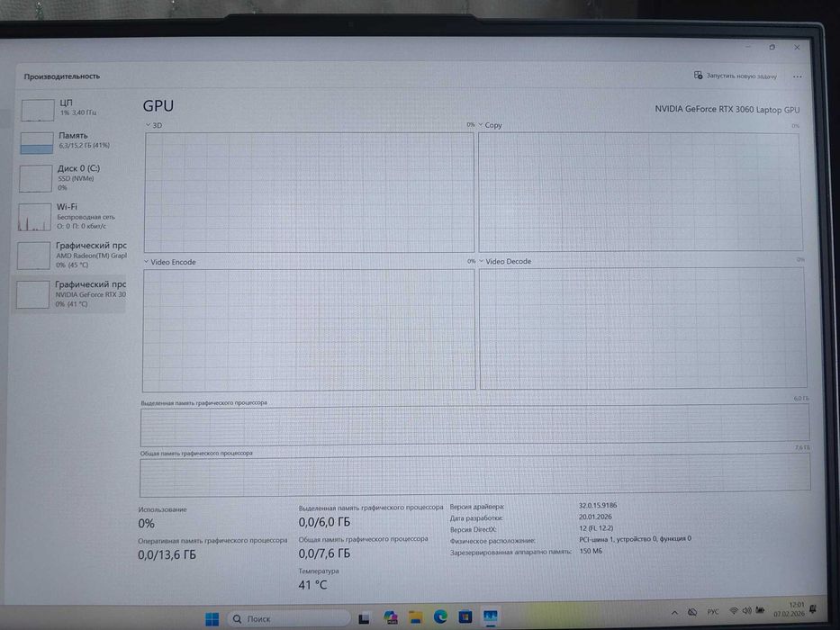The height and width of the screenshot is (630, 840).
Task: Open the 3D engine graph dropdown
Action: click(154, 125)
